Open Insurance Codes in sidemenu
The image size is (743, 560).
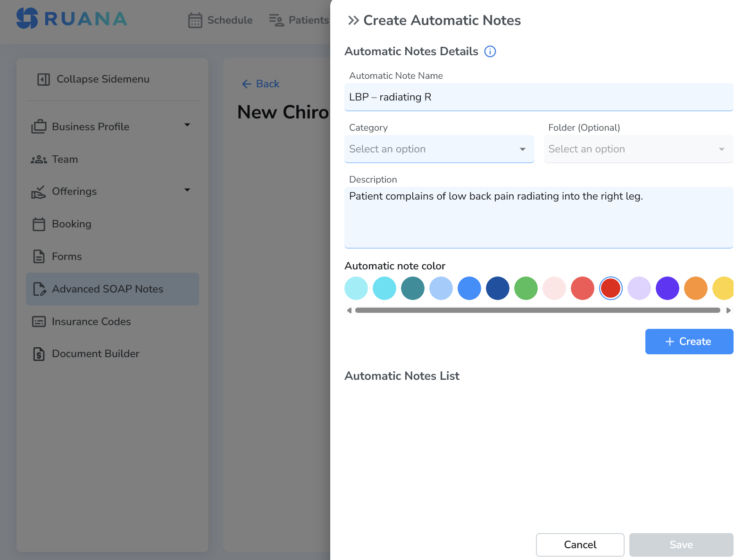tap(112, 322)
